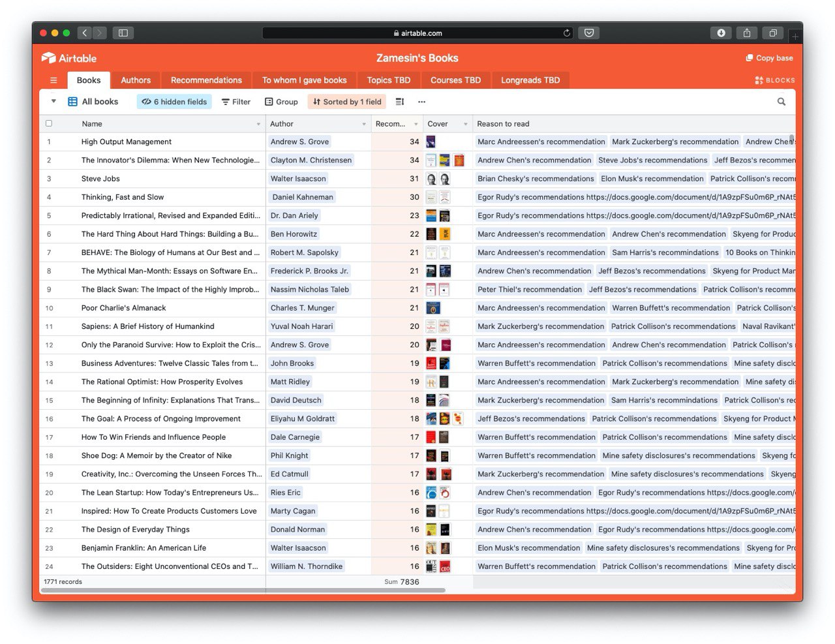Click the 1771 records count

[x=63, y=582]
